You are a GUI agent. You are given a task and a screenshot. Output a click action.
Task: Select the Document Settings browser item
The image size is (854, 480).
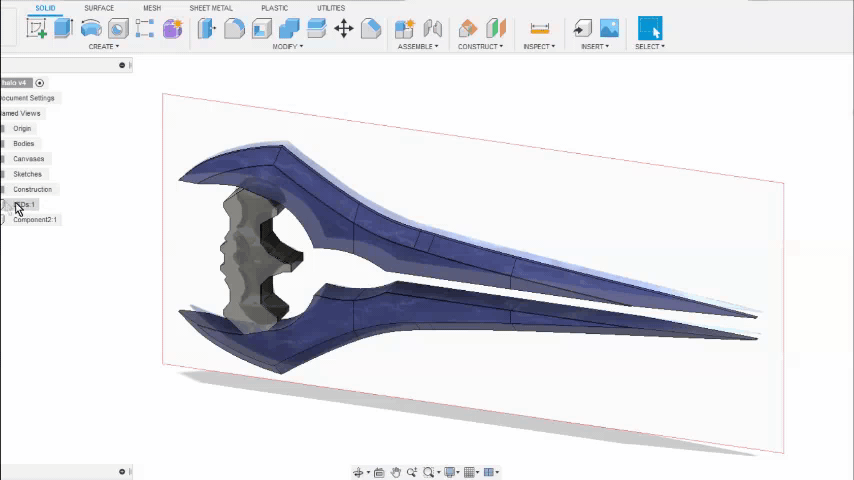[27, 98]
